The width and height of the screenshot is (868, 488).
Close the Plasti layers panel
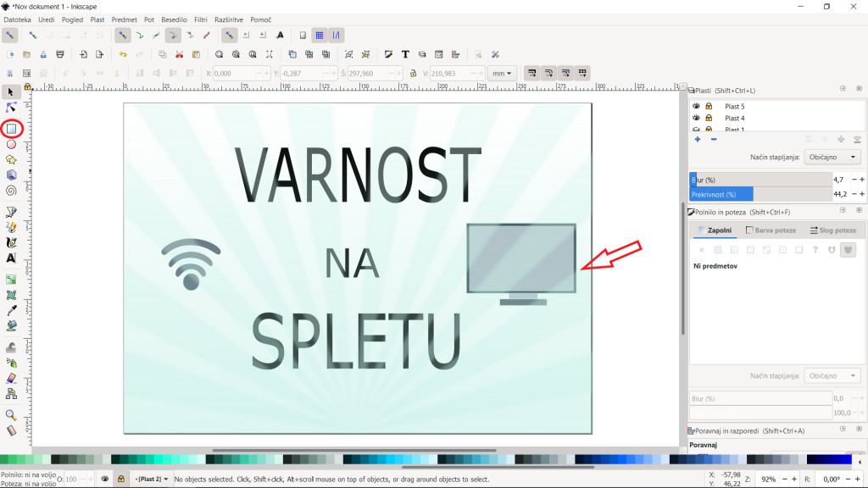(x=860, y=88)
